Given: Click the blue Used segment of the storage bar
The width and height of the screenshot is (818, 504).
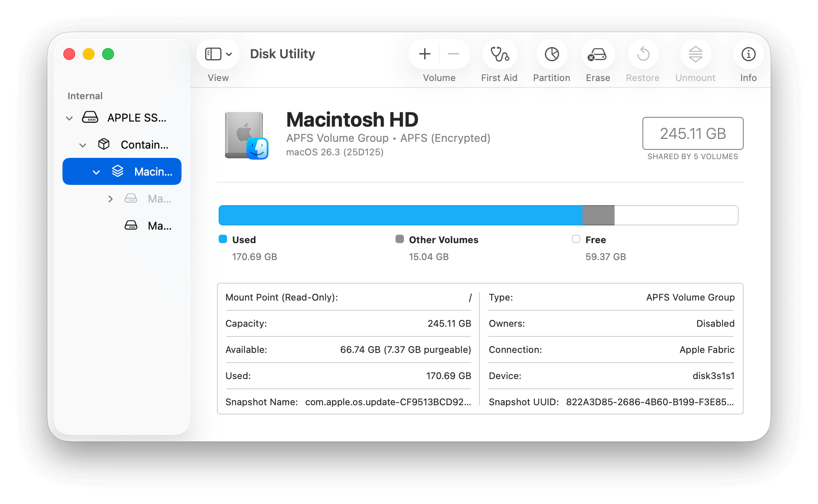Looking at the screenshot, I should tap(401, 215).
